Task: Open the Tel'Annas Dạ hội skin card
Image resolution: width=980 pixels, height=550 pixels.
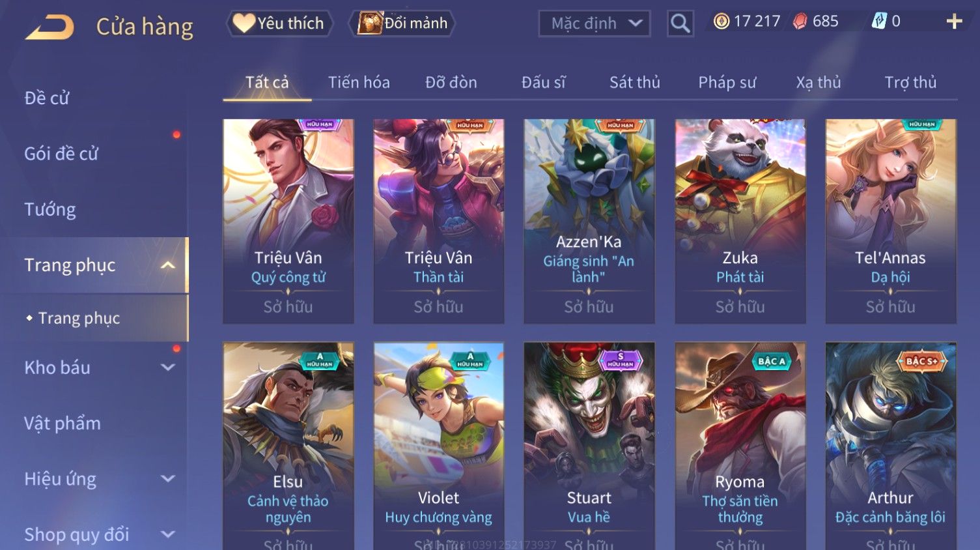Action: [891, 221]
